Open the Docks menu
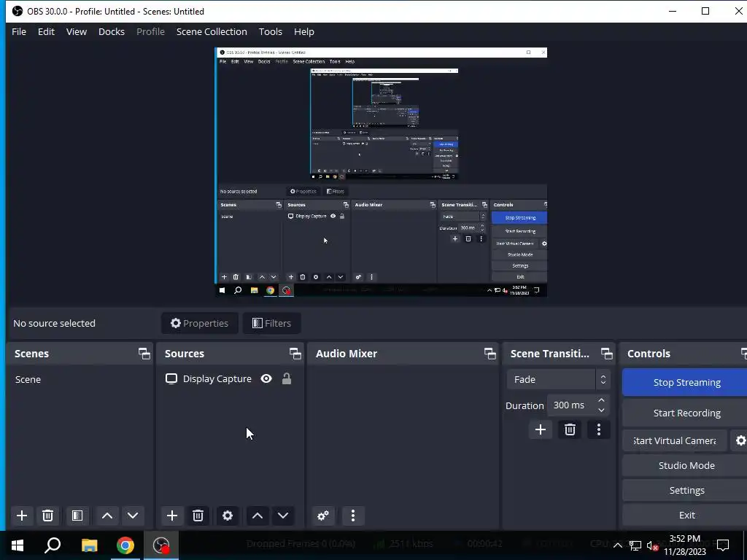The width and height of the screenshot is (747, 560). [112, 32]
